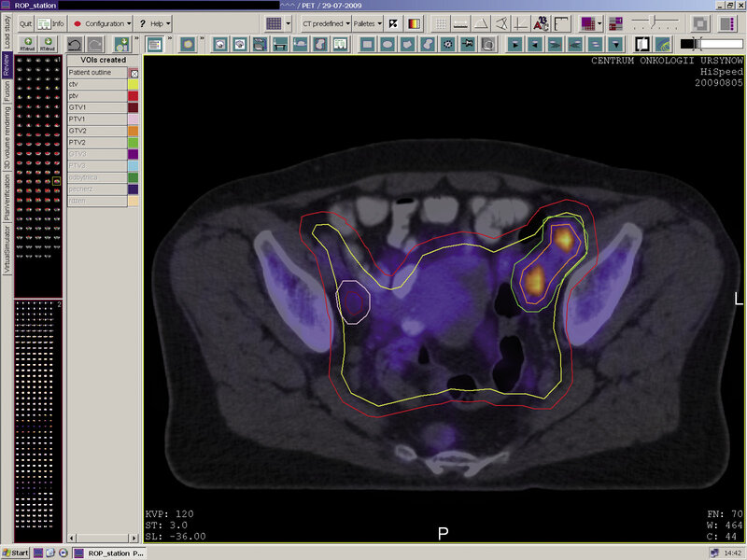Click the GTV1 volume entry
Image resolution: width=747 pixels, height=560 pixels.
(97, 107)
